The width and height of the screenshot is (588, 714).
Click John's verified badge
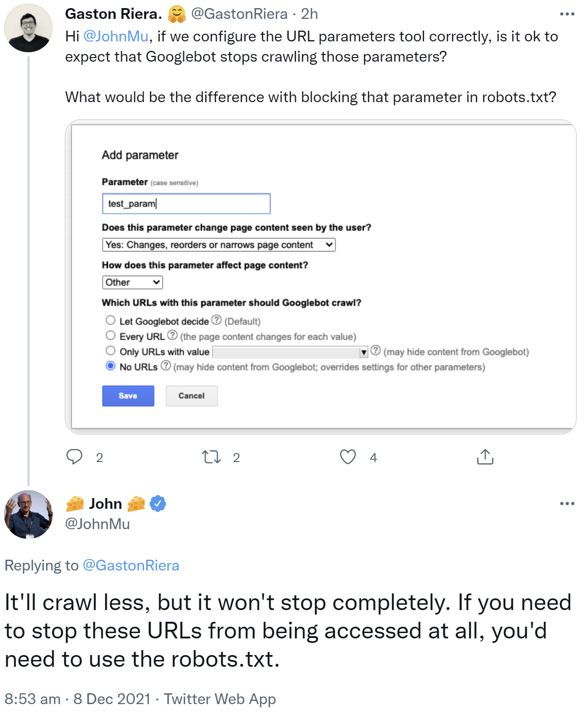click(x=157, y=504)
